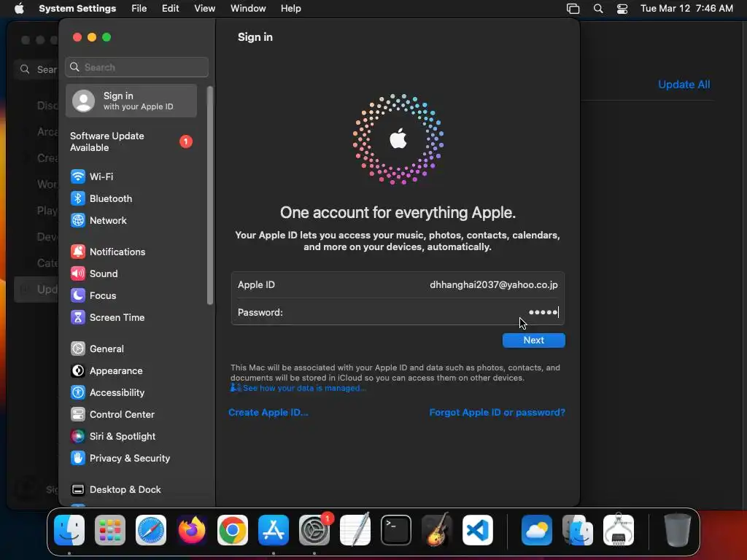
Task: Launch Firefox from the Dock
Action: 192,530
